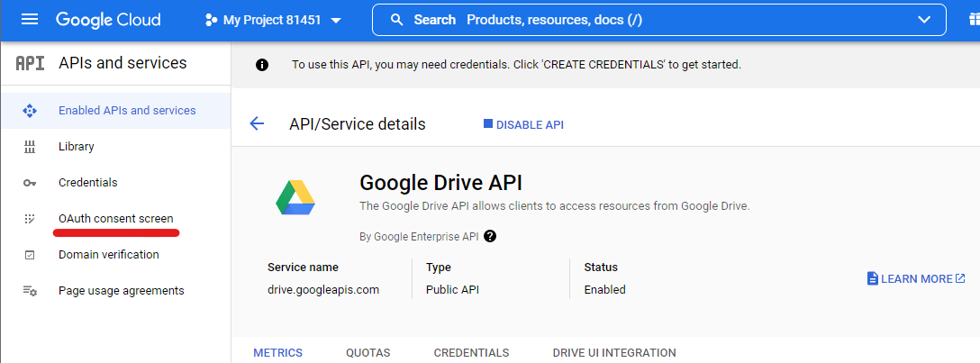Click the help question mark beside Google Enterprise API
The image size is (980, 363).
[x=490, y=236]
